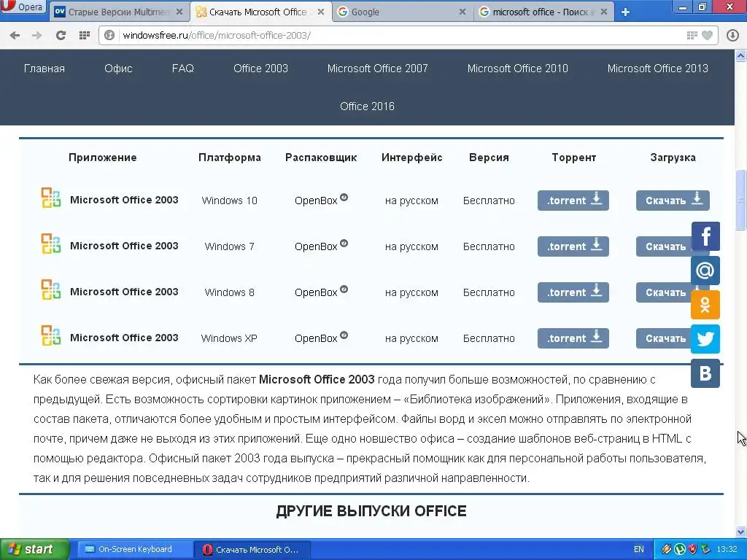Click Office icon in Windows 7 row
Image resolution: width=747 pixels, height=560 pixels.
(51, 244)
